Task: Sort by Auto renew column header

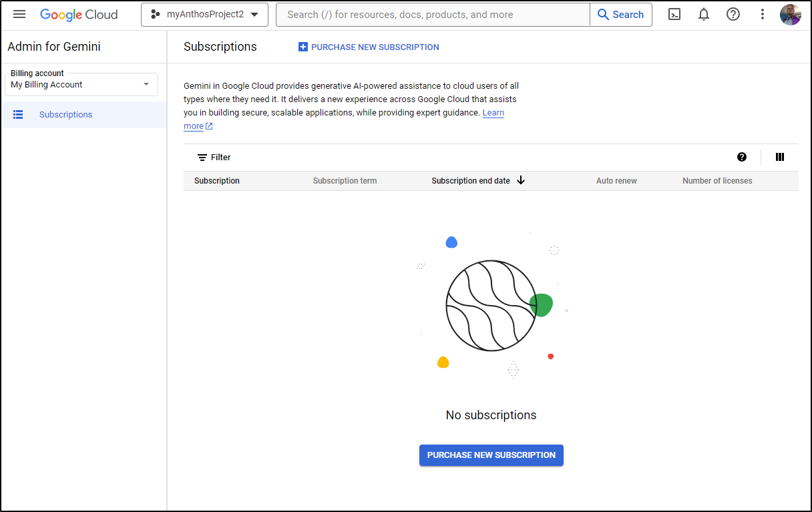Action: pos(616,181)
